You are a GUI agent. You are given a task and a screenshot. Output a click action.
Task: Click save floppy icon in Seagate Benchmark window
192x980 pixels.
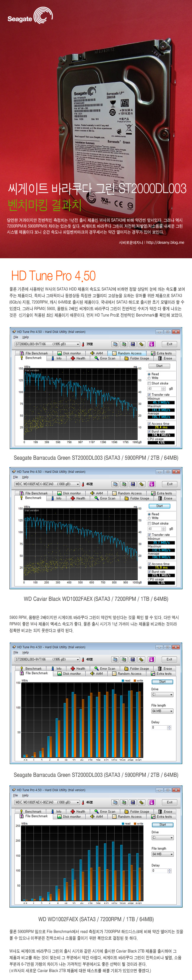[132, 344]
